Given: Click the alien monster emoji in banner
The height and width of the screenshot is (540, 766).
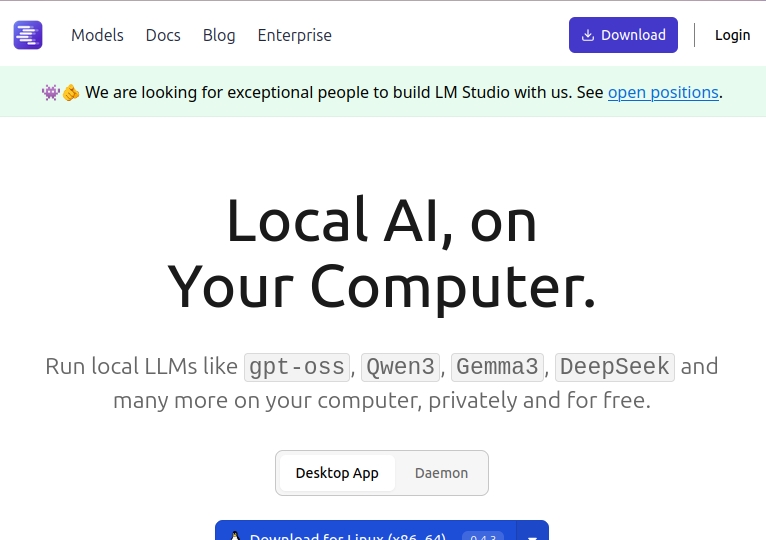Looking at the screenshot, I should (51, 93).
